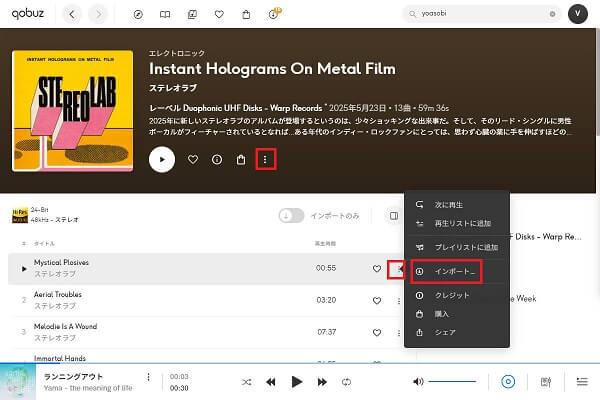Image resolution: width=600 pixels, height=400 pixels.
Task: Open artist ステレオラブ link in header
Action: point(173,88)
